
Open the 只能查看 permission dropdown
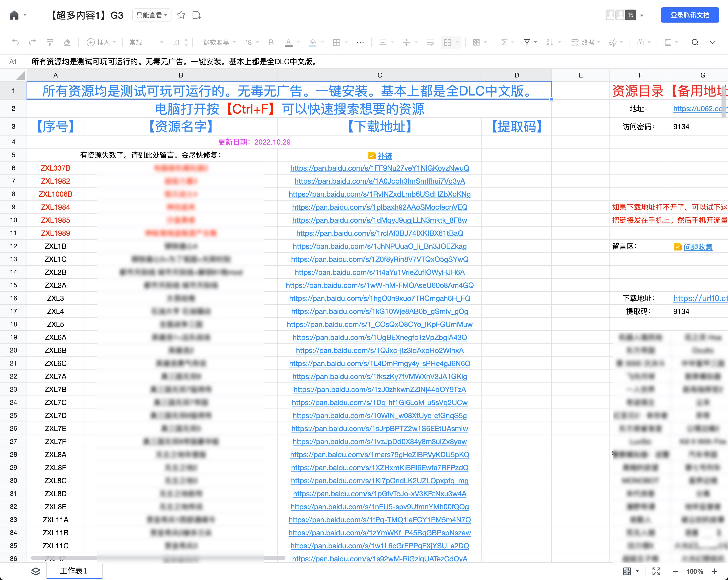pos(152,15)
